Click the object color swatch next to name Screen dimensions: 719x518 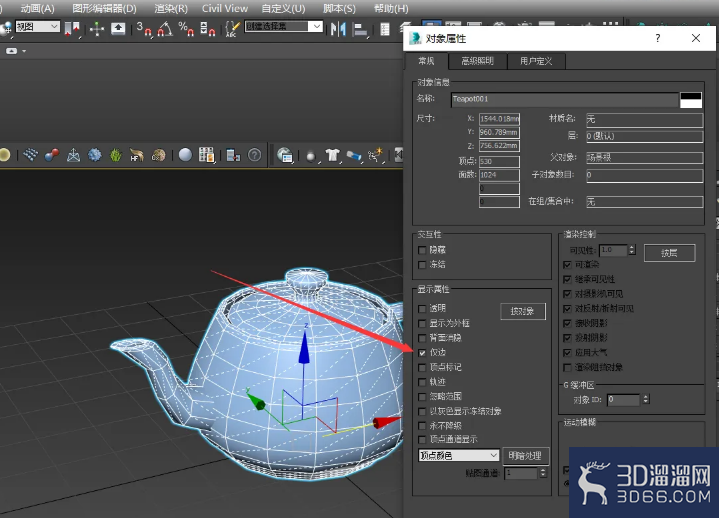(x=691, y=99)
